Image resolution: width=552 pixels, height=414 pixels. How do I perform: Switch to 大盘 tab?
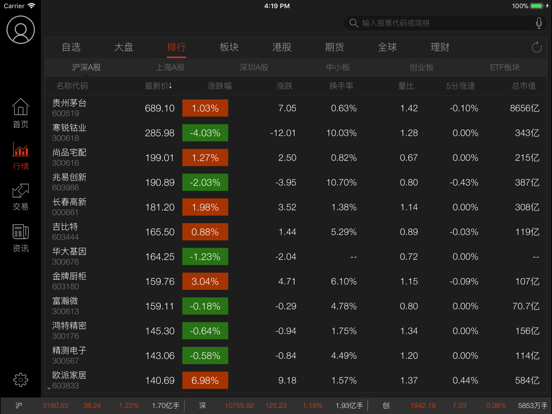[124, 47]
